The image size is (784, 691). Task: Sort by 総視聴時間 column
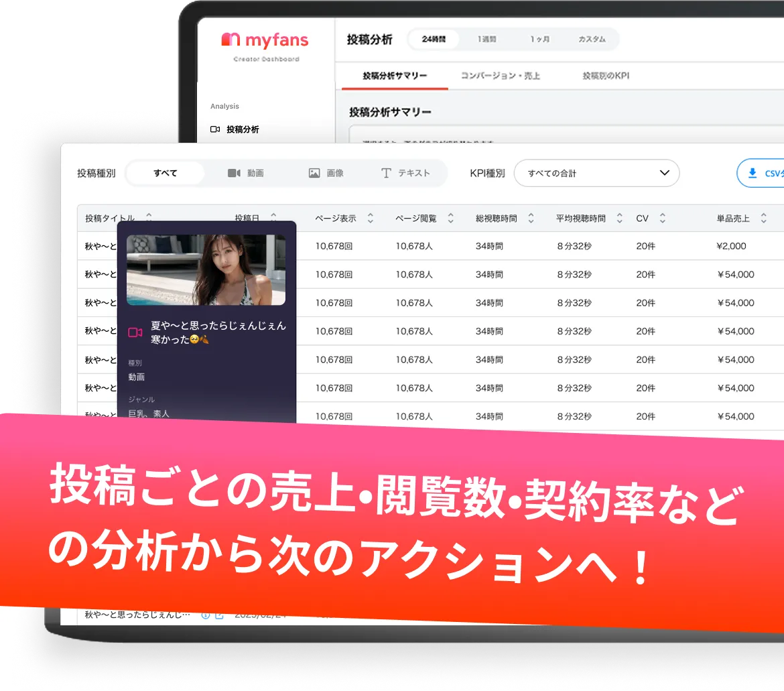coord(531,218)
